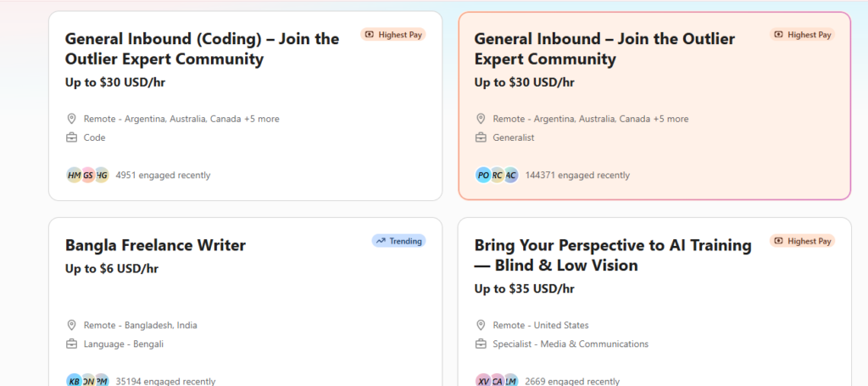Click the CA avatar on Blind & Low Vision card
868x386 pixels.
497,381
